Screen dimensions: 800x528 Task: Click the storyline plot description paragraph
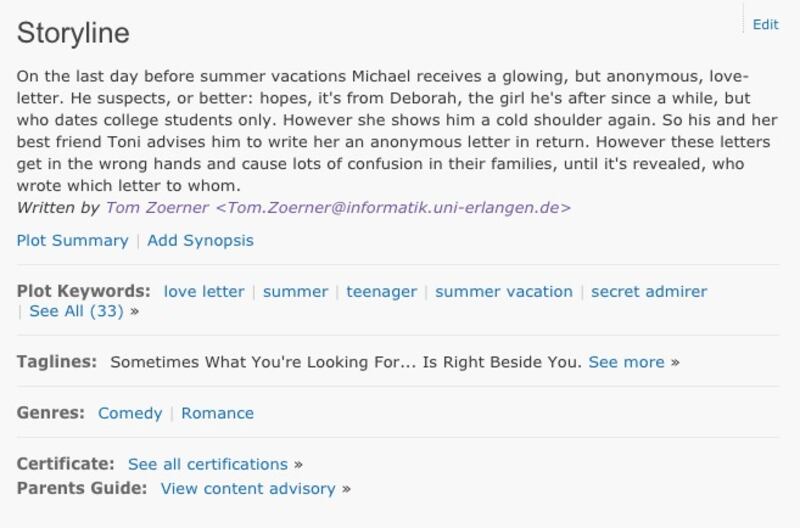click(380, 131)
